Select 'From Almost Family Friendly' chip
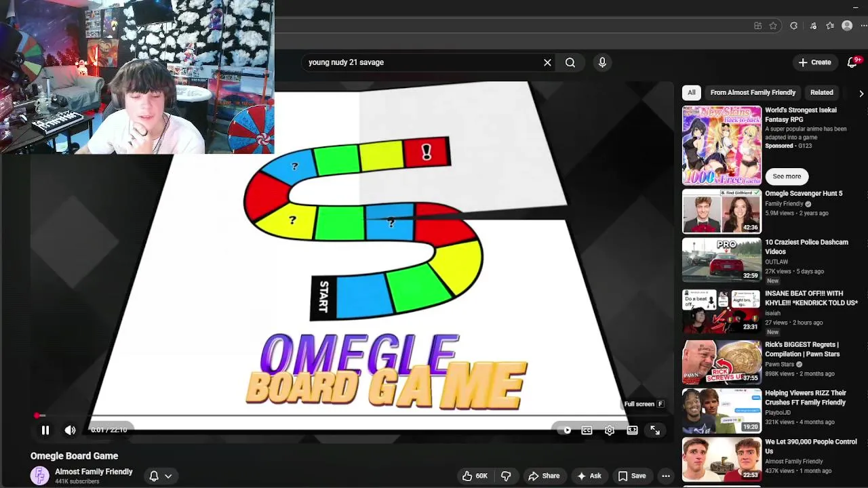The width and height of the screenshot is (868, 488). [x=753, y=92]
